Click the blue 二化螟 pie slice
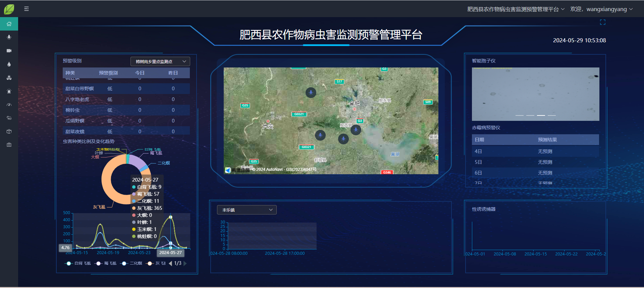The image size is (644, 288). 145,168
